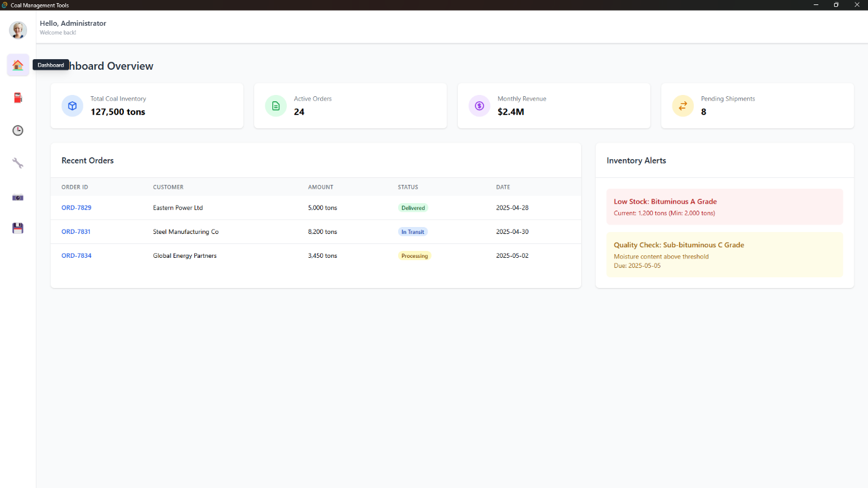Click the Delivered status badge
The height and width of the screenshot is (488, 868).
pos(413,208)
